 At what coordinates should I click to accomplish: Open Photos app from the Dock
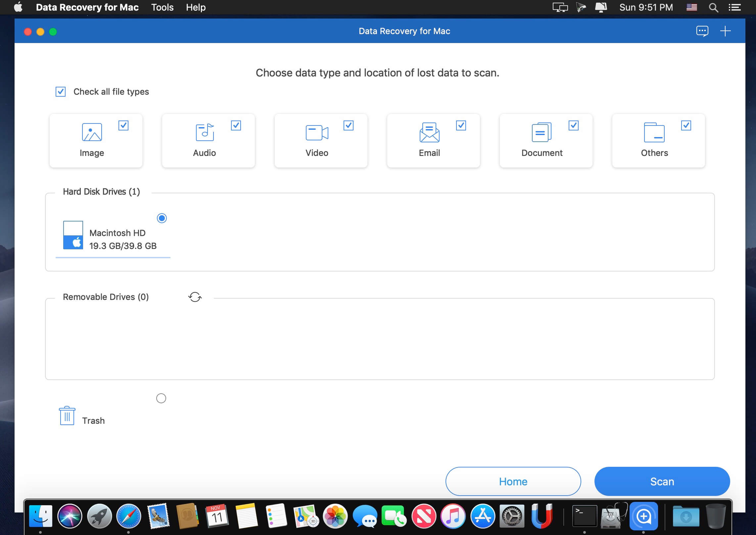[x=335, y=516]
